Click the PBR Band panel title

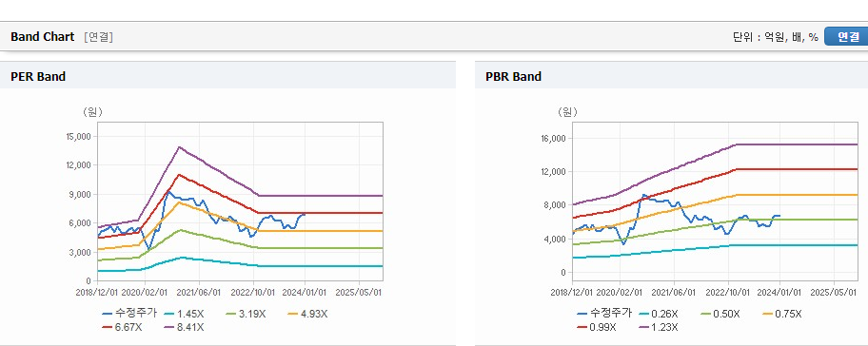(x=513, y=77)
